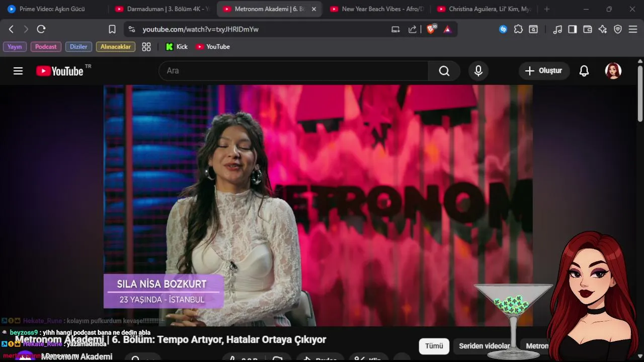Viewport: 644px width, 362px height.
Task: Click the YouTube Ara search field
Action: 294,71
